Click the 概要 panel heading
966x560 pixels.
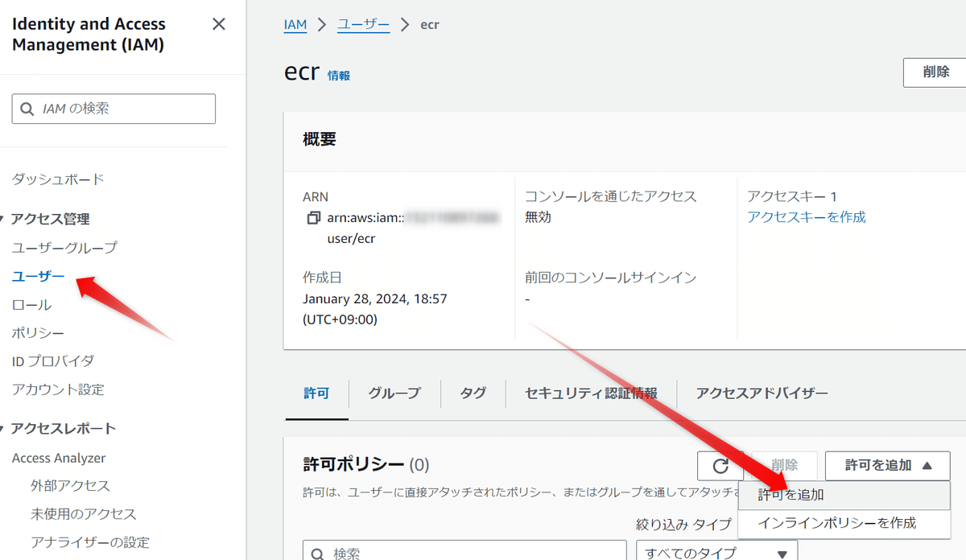[320, 139]
